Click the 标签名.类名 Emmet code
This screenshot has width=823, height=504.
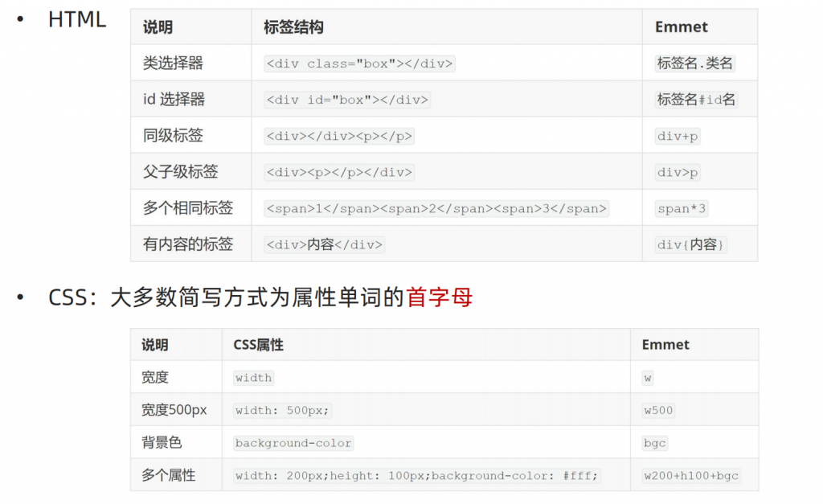pos(695,64)
